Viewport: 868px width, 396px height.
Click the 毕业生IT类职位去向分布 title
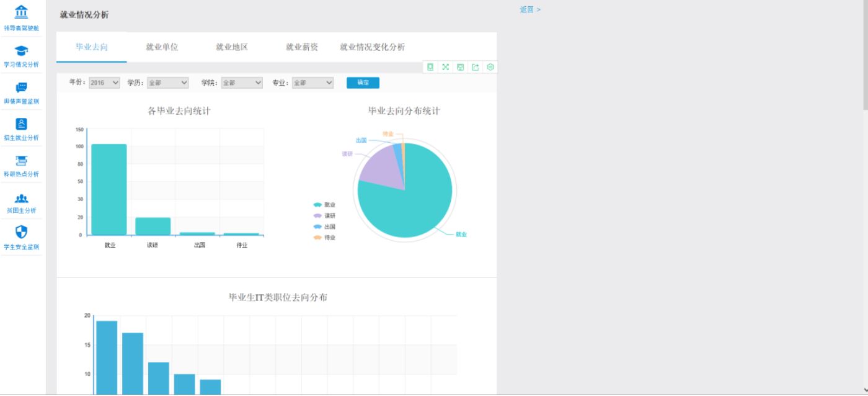(278, 297)
